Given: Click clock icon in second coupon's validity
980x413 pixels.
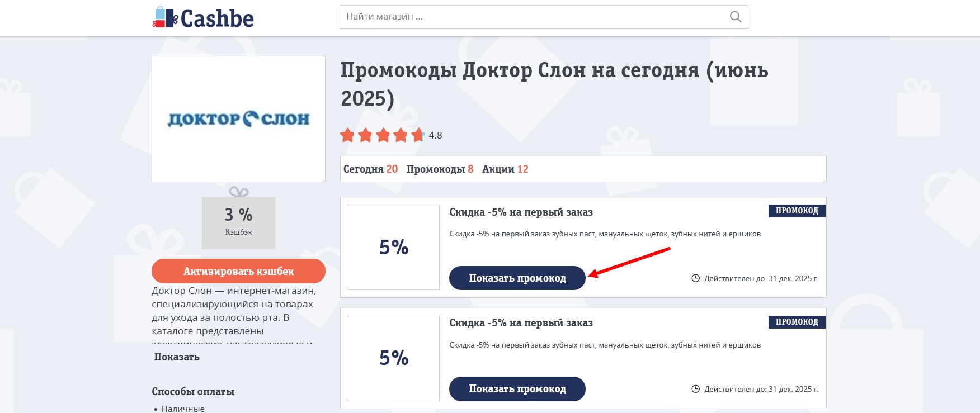Looking at the screenshot, I should [695, 389].
